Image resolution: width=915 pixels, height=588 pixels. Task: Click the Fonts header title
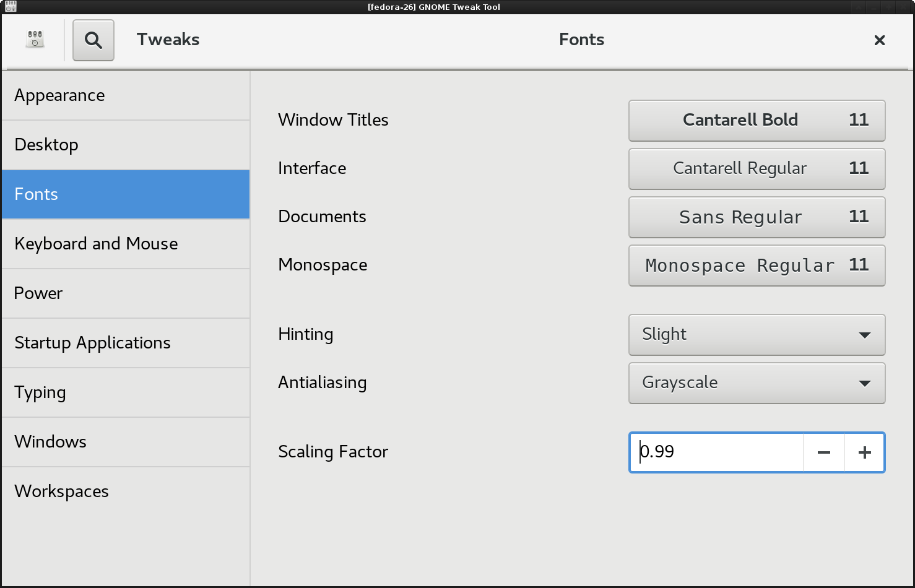pyautogui.click(x=581, y=40)
